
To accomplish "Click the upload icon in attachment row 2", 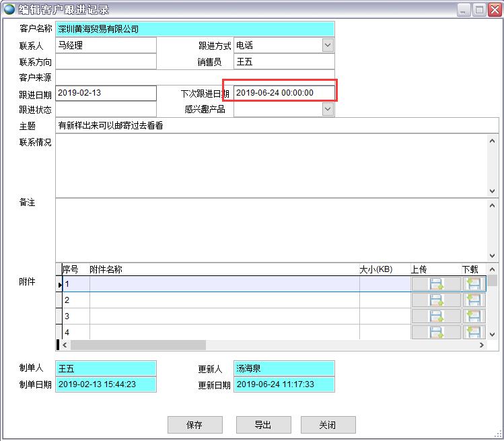I will click(x=436, y=300).
